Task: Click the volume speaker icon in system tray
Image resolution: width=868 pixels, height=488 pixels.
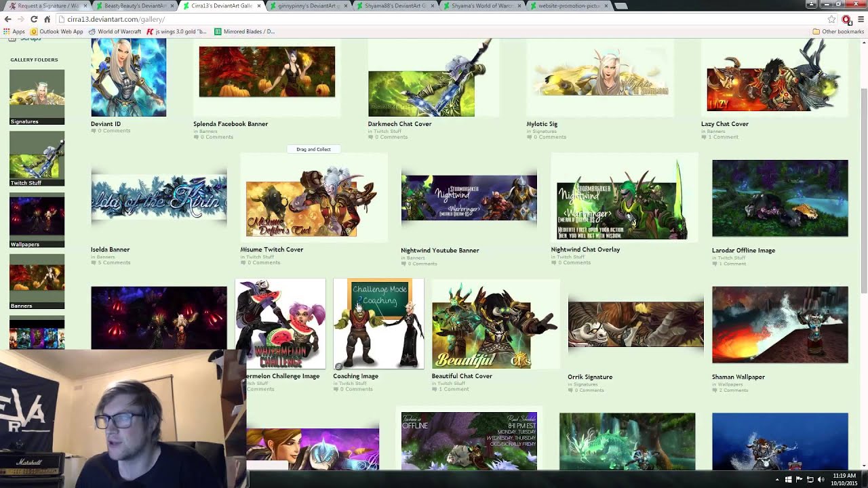Action: 821,479
